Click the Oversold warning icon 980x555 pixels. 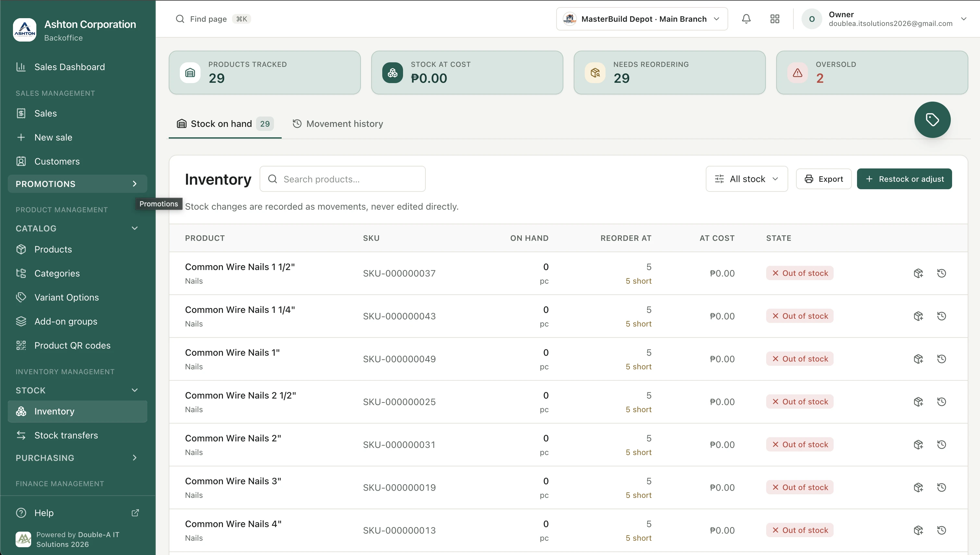pos(797,72)
